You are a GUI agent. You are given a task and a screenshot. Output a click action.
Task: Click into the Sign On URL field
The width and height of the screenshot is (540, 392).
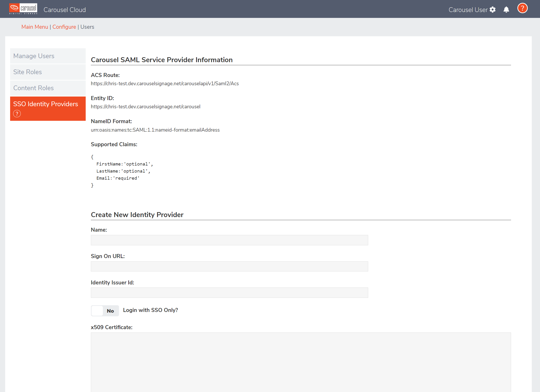[229, 266]
